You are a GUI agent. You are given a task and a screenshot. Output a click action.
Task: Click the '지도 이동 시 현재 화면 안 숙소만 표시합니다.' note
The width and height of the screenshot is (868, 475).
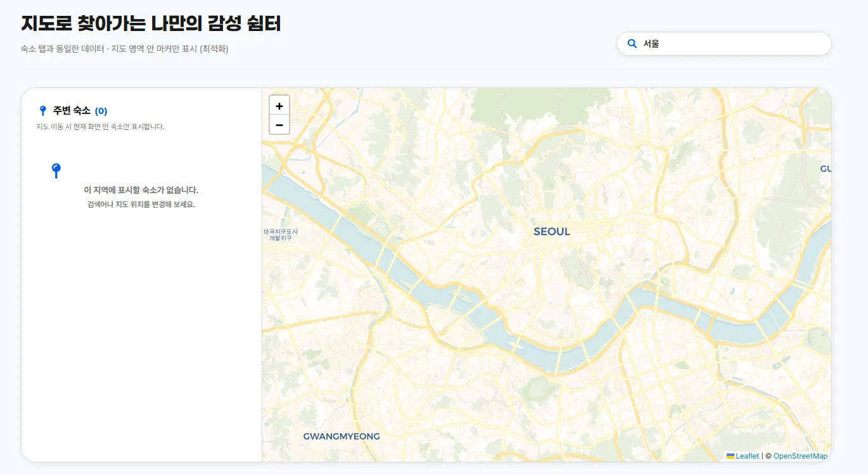(101, 127)
